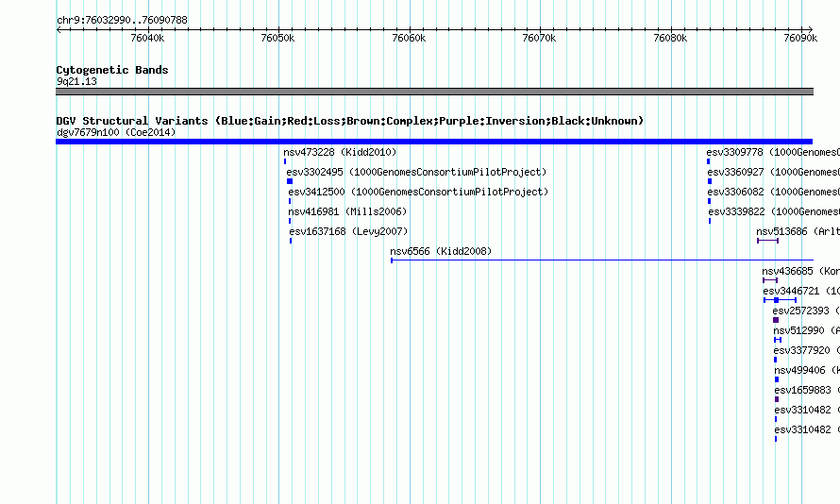Open variant esv1637168 (Levy2007)
This screenshot has height=504, width=840.
349,231
